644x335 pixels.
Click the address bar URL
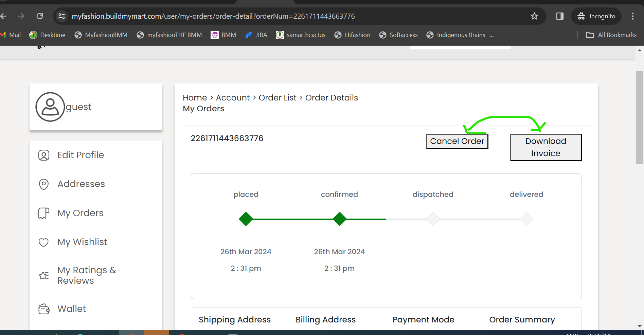click(213, 16)
